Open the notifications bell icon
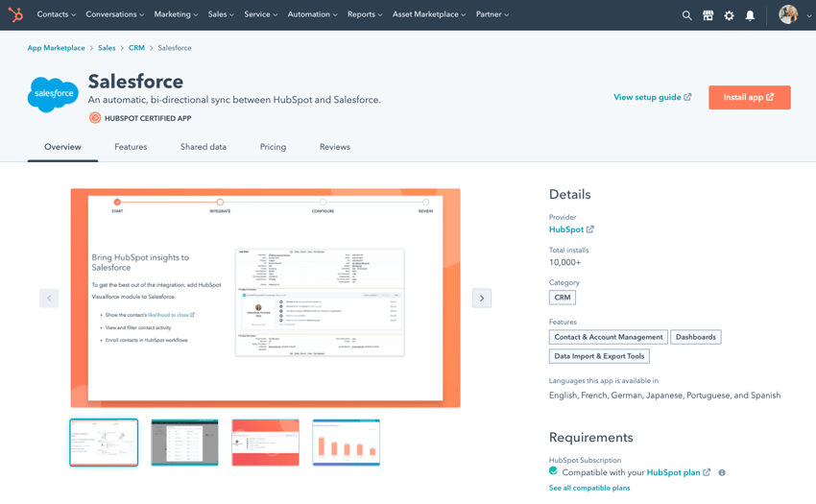816x504 pixels. click(x=750, y=15)
